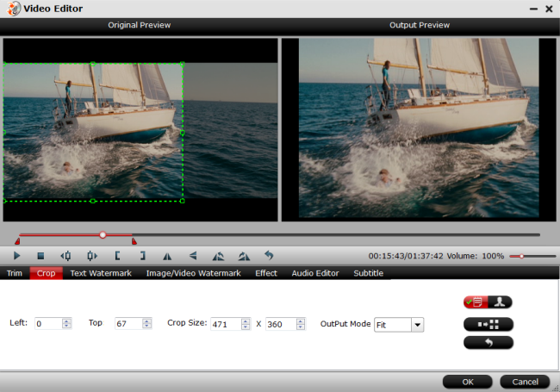Click the timecode 00:15:43/01:37:42
The width and height of the screenshot is (560, 392).
point(406,256)
